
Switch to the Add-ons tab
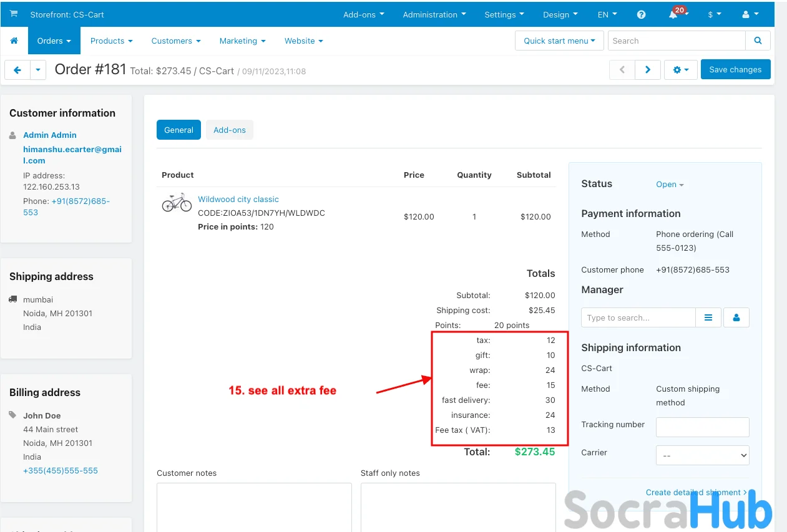pyautogui.click(x=230, y=130)
